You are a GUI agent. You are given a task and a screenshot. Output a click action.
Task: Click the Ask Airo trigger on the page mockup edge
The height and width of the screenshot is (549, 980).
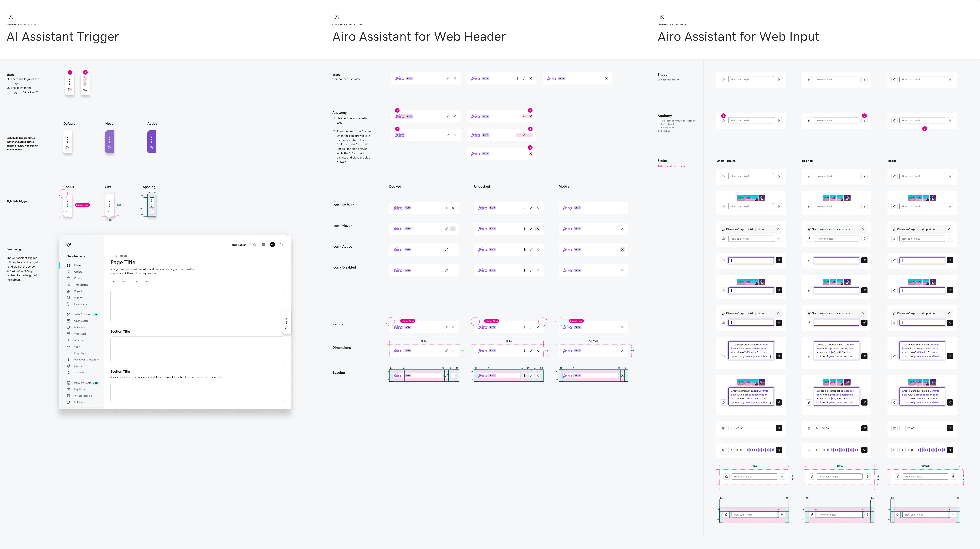click(287, 322)
